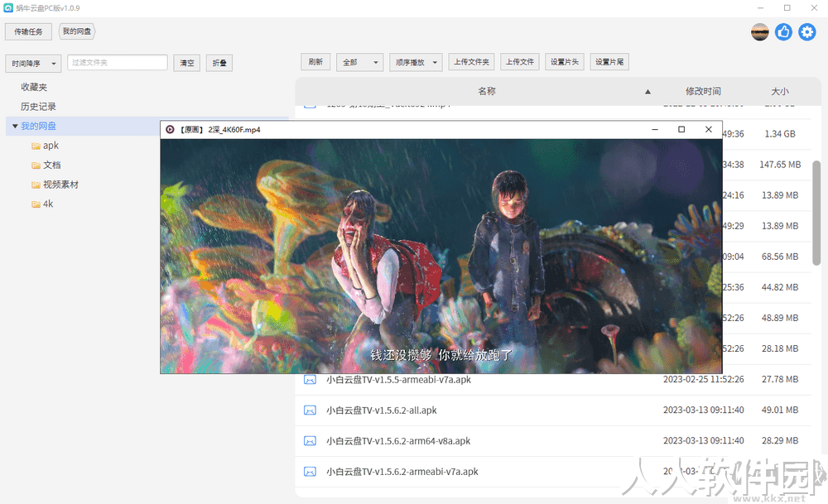Select file name 小白云盘TV-v1.5.5-armeabi-v7a.apk
Screen dimensions: 828x504
point(399,380)
